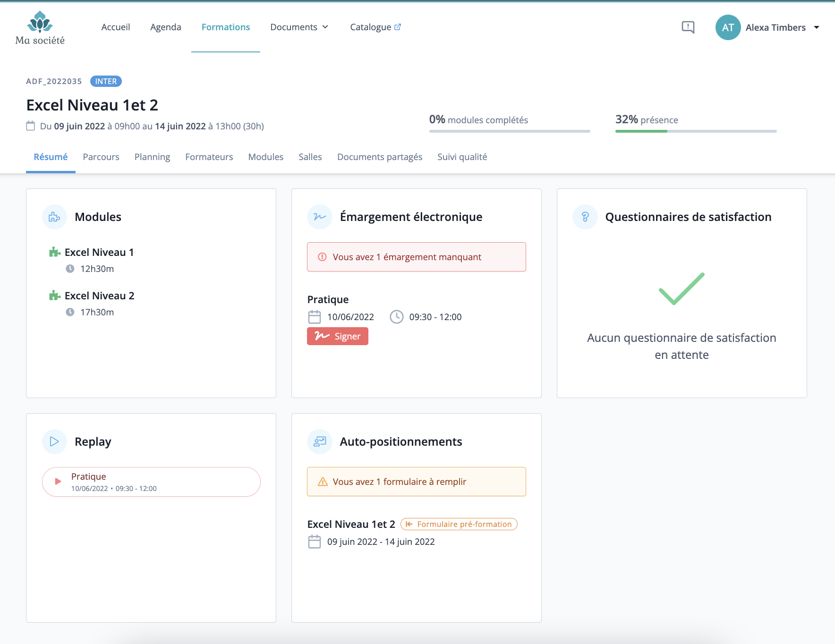This screenshot has width=835, height=644.
Task: Open the Excel Niveau 1 module
Action: click(x=99, y=252)
